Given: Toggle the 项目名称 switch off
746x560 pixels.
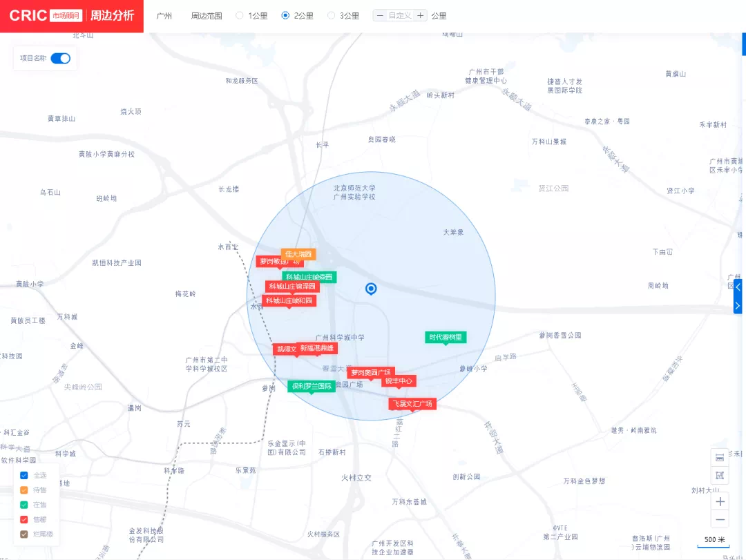Looking at the screenshot, I should 60,59.
